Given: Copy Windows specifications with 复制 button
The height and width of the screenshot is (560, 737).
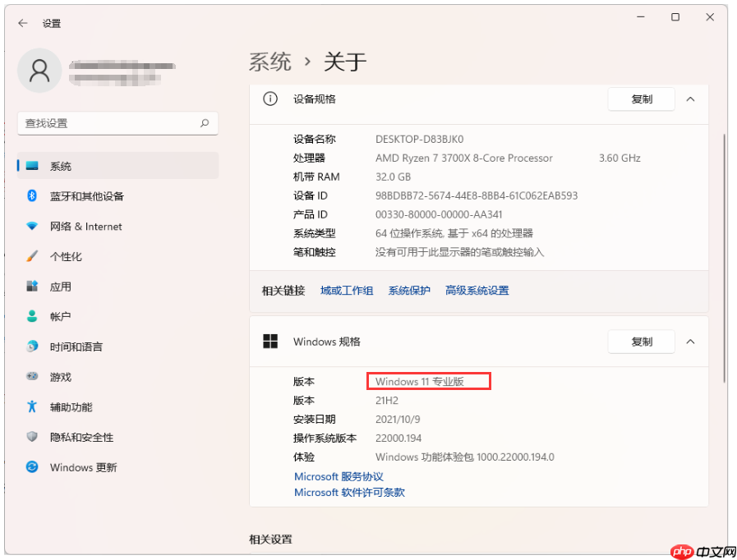Looking at the screenshot, I should tap(641, 342).
